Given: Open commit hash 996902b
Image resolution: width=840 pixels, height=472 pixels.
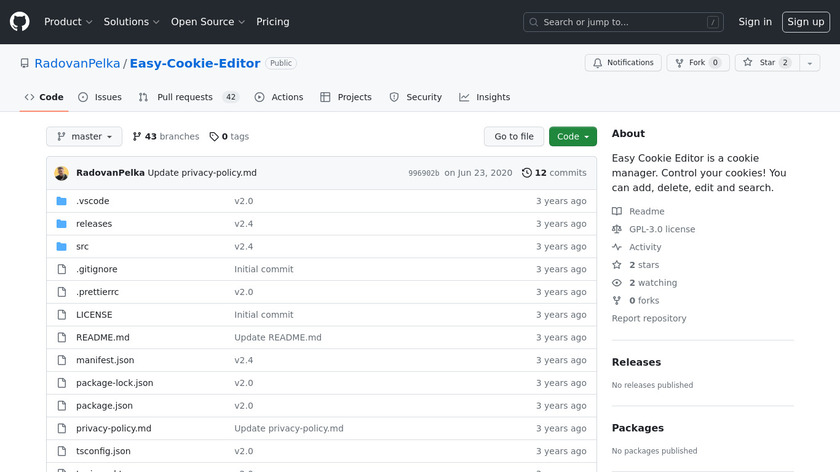Looking at the screenshot, I should pyautogui.click(x=424, y=173).
